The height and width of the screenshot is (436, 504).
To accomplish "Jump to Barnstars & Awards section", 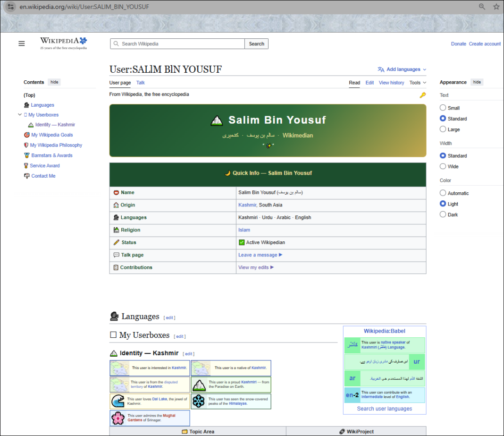I will pos(52,155).
